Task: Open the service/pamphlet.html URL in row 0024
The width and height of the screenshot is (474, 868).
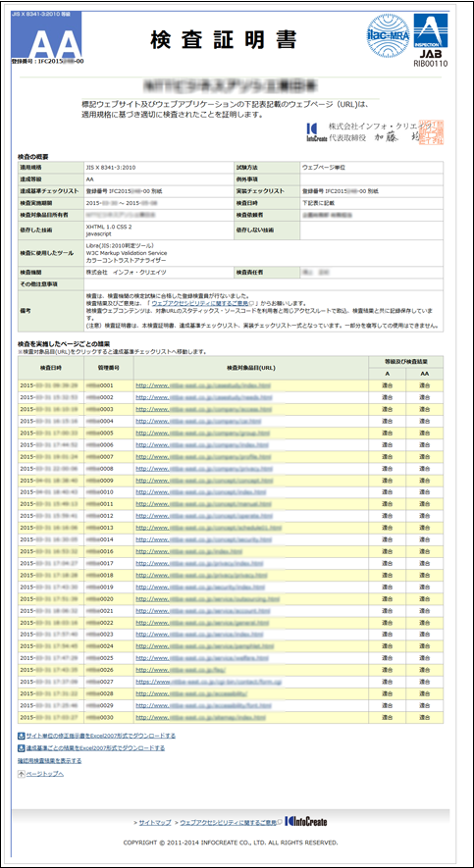Action: click(x=206, y=647)
